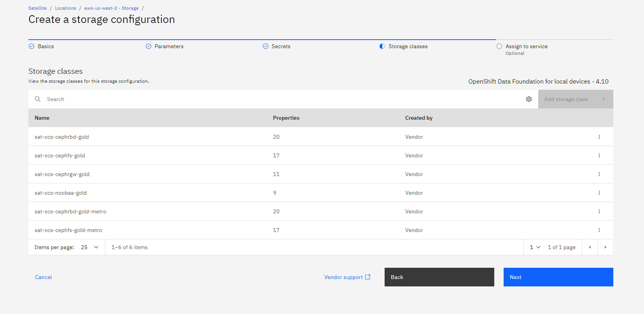Click the Basics step checkmark icon
The height and width of the screenshot is (314, 644).
coord(31,46)
